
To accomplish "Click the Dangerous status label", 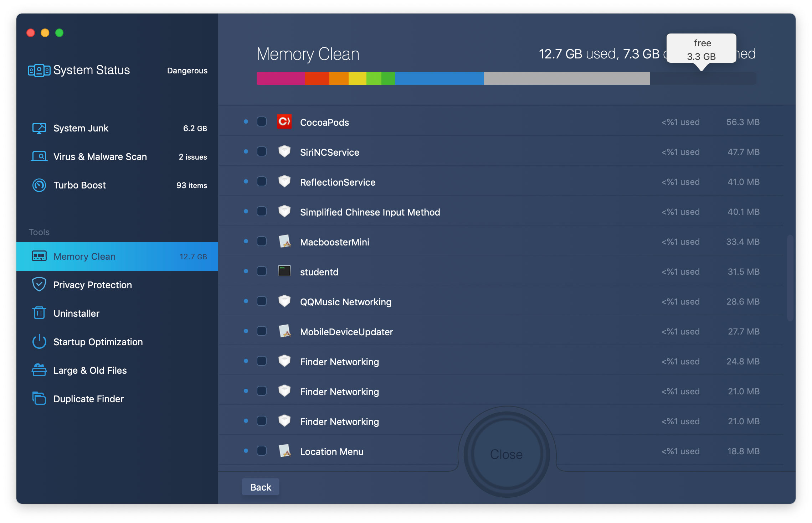I will click(187, 71).
